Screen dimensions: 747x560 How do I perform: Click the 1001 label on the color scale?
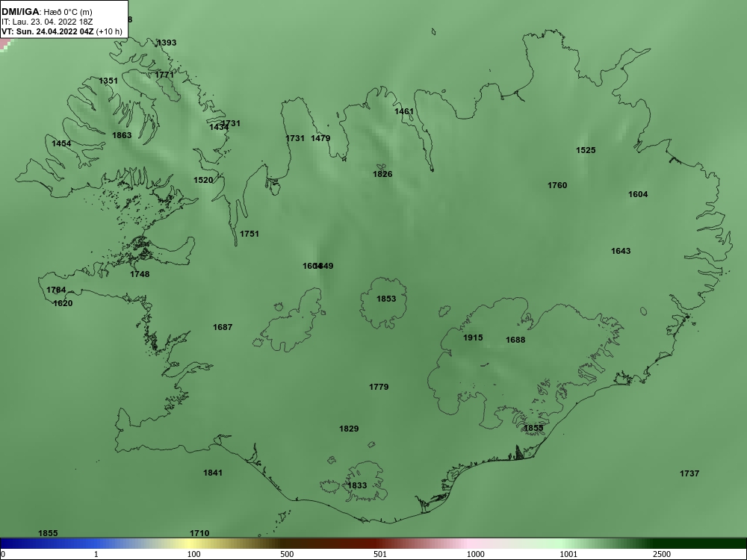click(x=568, y=554)
